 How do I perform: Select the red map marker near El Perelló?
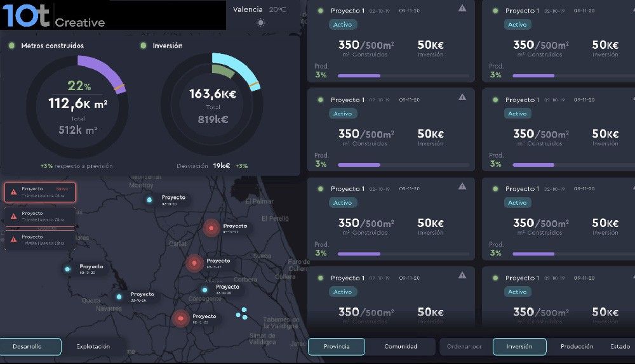click(211, 227)
